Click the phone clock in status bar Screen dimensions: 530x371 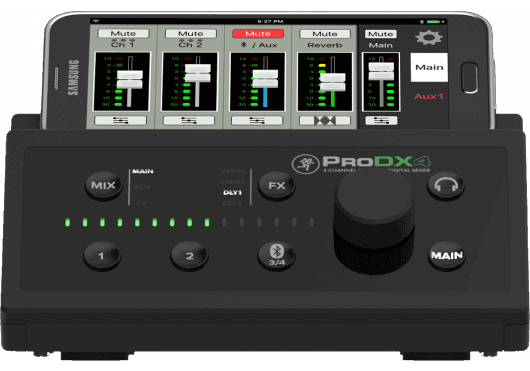coord(270,21)
